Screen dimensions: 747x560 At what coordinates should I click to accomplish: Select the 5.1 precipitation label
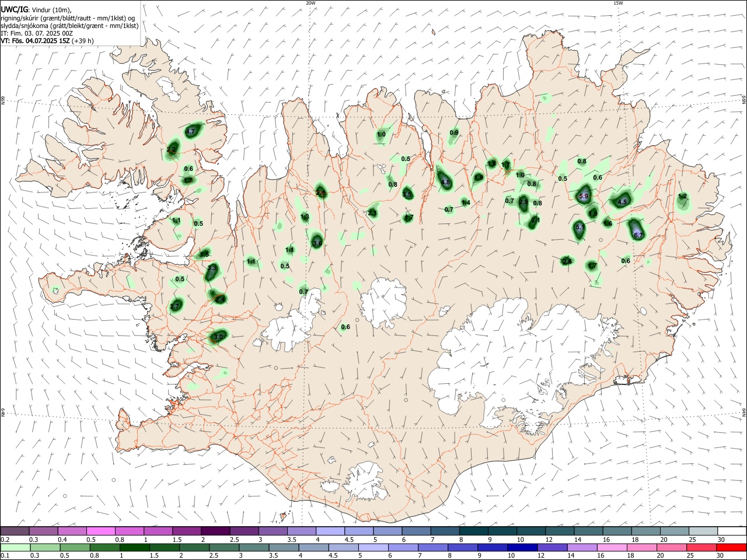point(580,228)
